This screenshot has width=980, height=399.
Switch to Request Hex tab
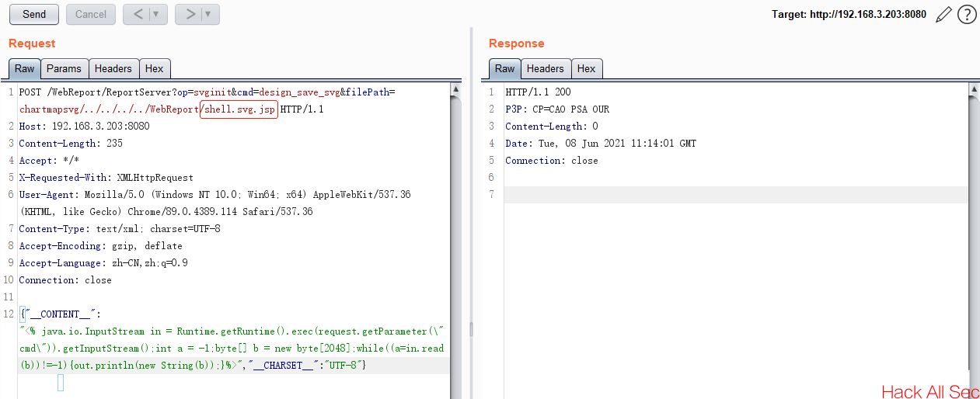(x=155, y=68)
